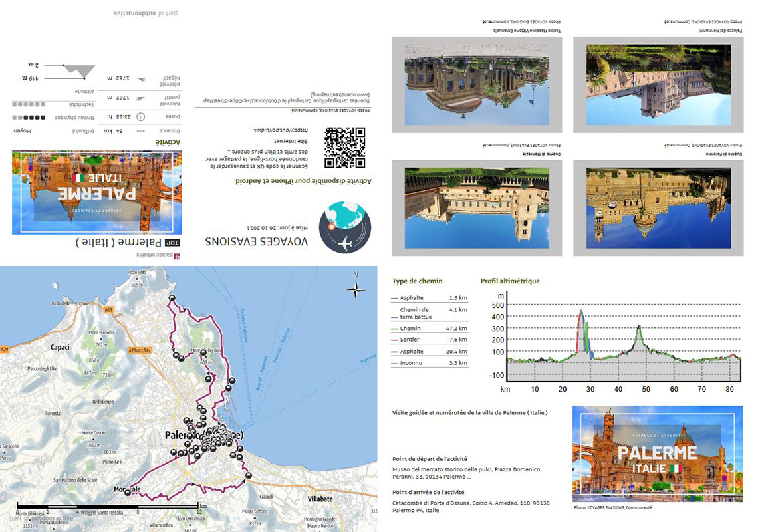Select the '84 km' distance value
This screenshot has width=758, height=532.
click(x=113, y=131)
